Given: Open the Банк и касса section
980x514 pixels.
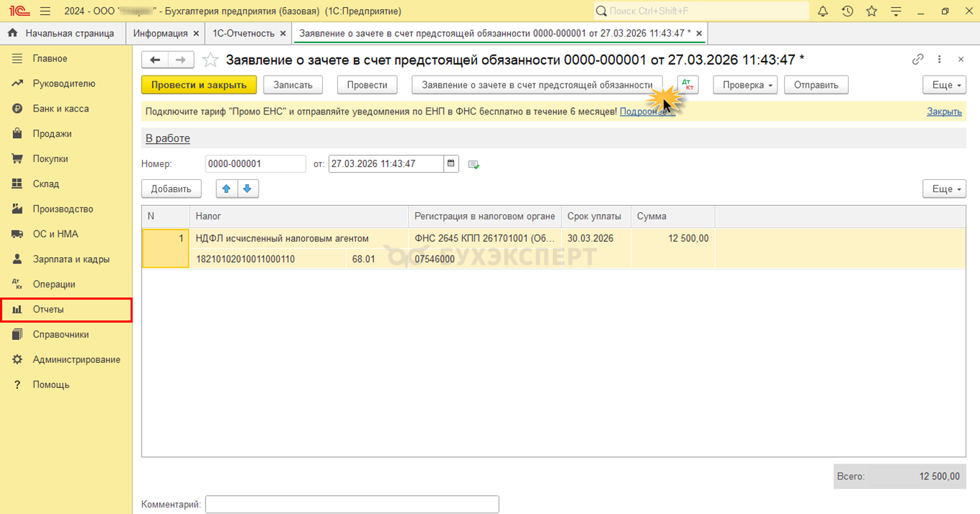Looking at the screenshot, I should point(66,109).
